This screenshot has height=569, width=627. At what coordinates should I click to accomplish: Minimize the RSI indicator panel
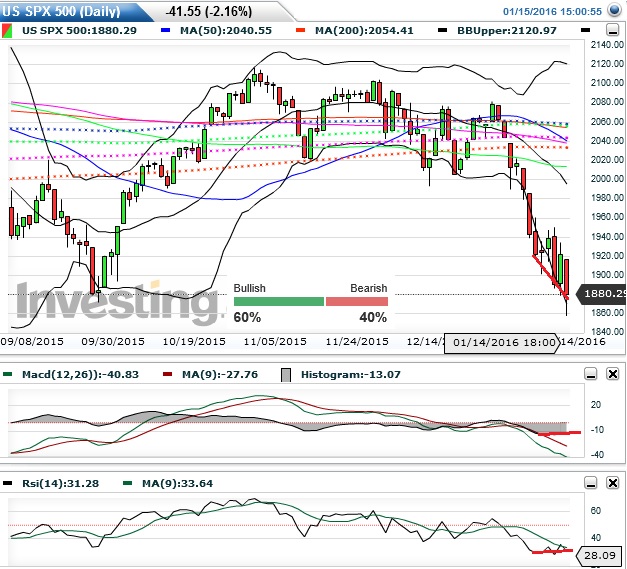click(x=588, y=484)
